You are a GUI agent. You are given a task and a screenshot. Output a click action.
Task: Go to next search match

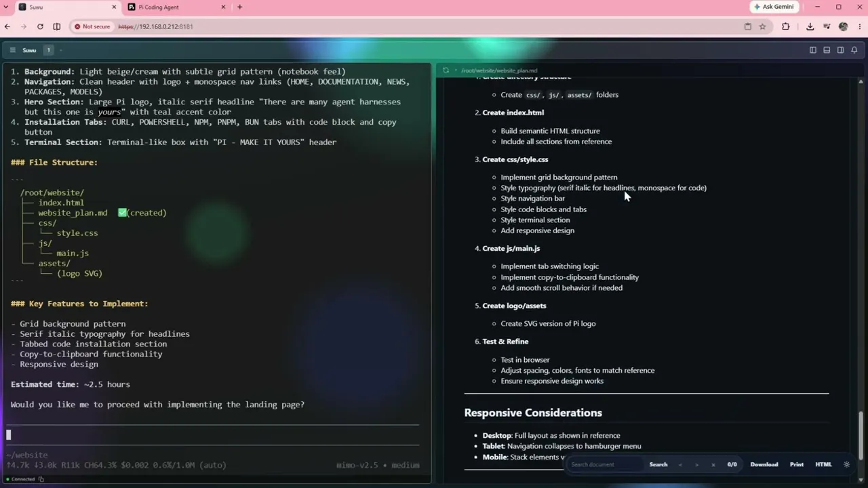(x=696, y=464)
